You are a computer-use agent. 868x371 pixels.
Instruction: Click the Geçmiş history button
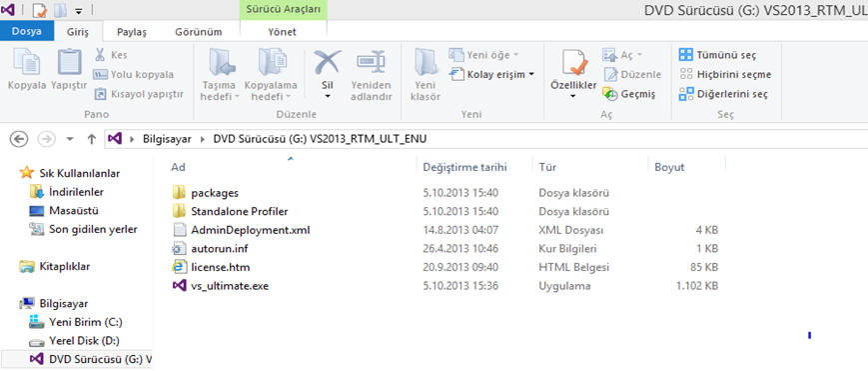pyautogui.click(x=629, y=94)
